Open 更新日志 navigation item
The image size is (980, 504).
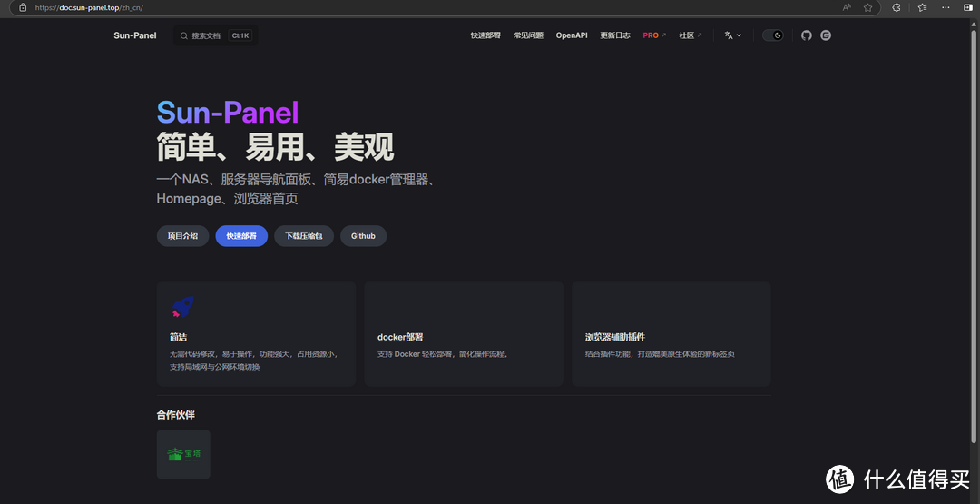point(615,35)
